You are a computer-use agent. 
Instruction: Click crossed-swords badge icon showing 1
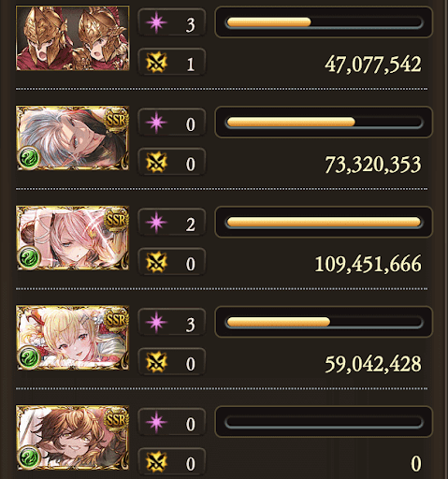tap(156, 63)
